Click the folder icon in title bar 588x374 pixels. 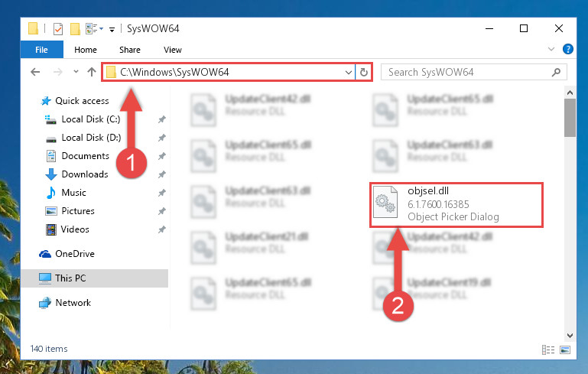[34, 28]
